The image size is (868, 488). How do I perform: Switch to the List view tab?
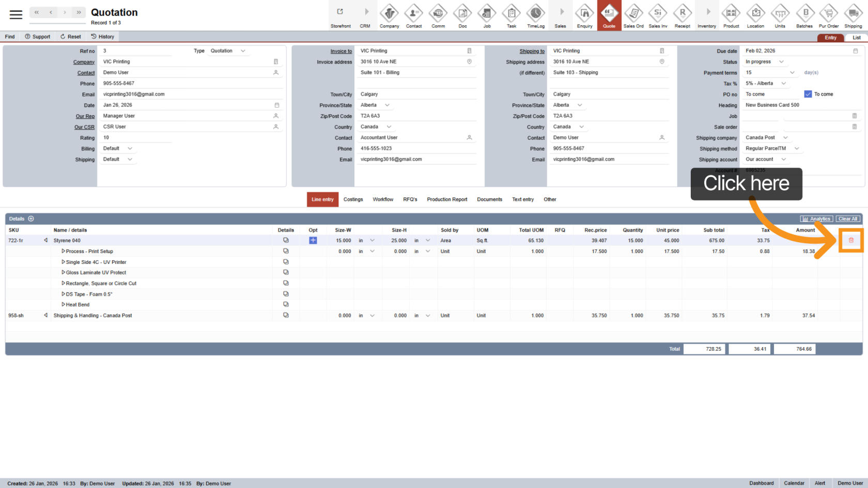click(856, 38)
